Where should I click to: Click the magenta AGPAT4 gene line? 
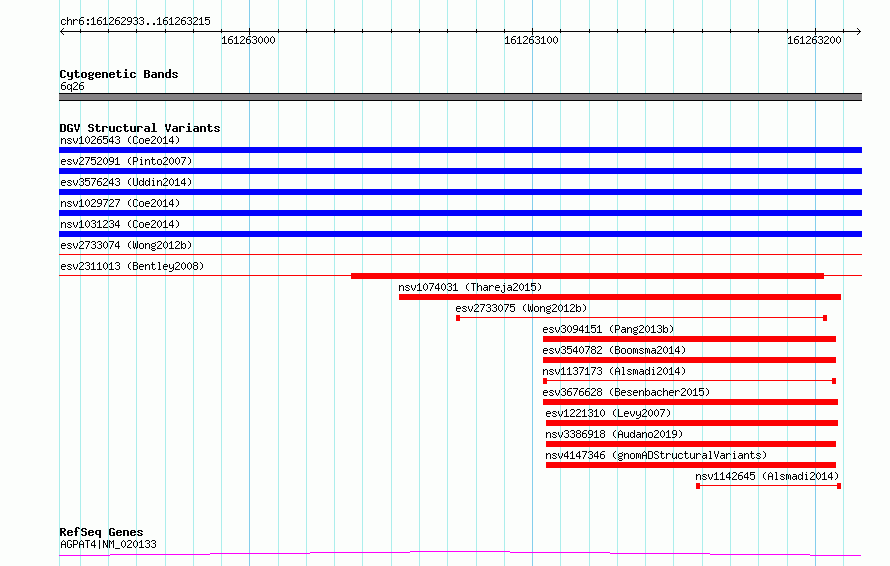(x=460, y=553)
